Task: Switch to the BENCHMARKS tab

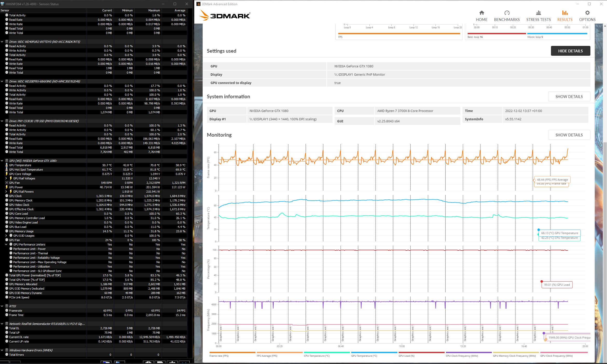Action: pyautogui.click(x=507, y=16)
